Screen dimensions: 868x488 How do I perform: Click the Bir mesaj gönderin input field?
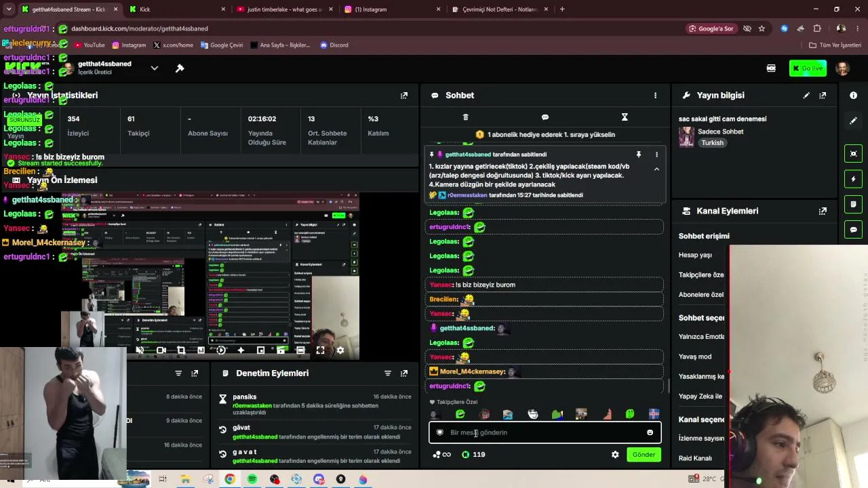coord(545,432)
